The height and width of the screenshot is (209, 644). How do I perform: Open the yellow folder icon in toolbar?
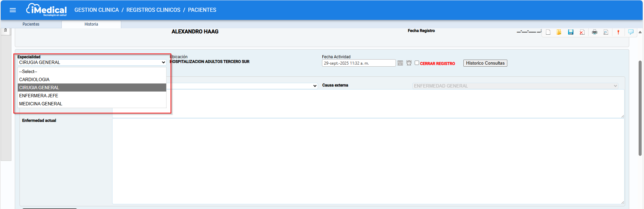point(559,32)
